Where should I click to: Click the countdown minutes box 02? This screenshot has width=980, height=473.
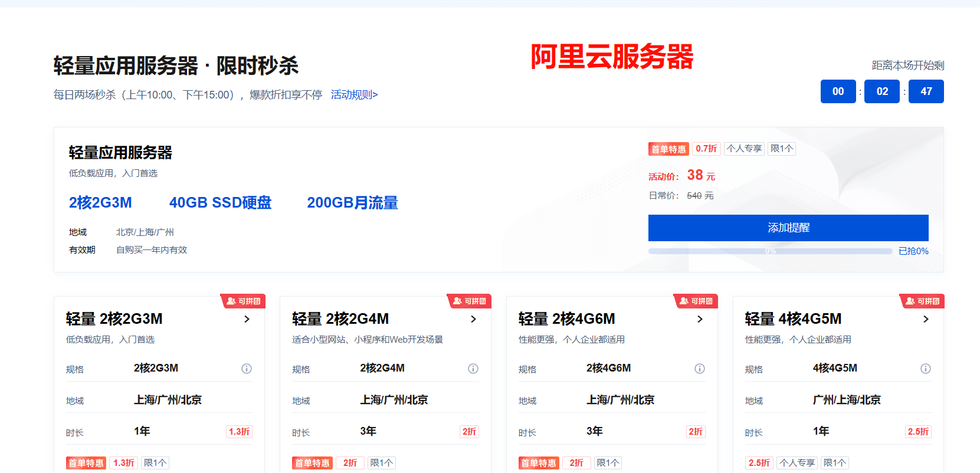tap(882, 91)
